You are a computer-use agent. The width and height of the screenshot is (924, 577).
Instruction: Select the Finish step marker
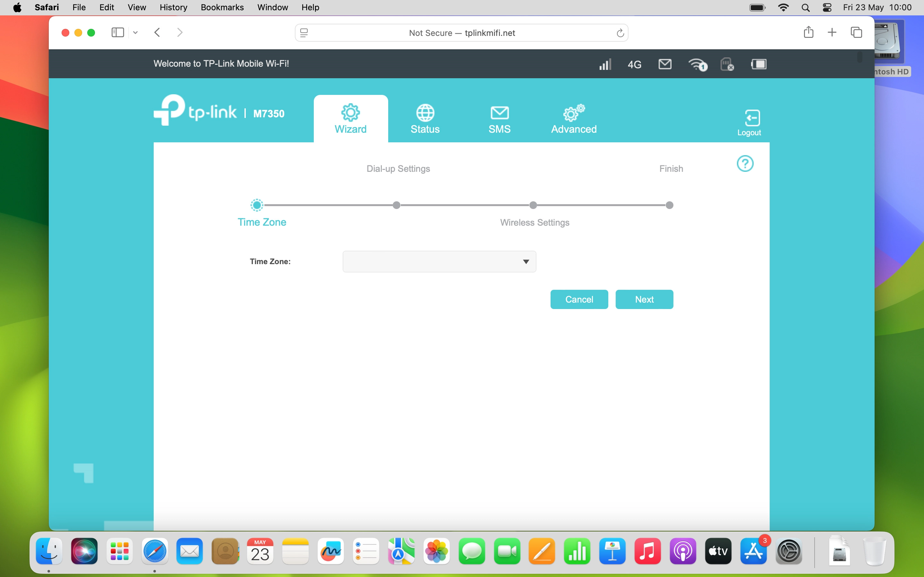click(670, 205)
